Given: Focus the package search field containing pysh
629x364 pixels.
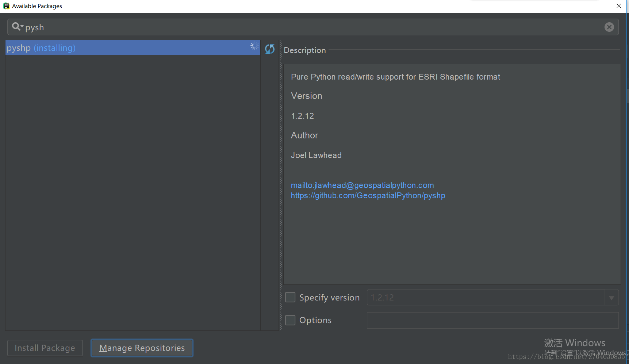Looking at the screenshot, I should pos(313,27).
